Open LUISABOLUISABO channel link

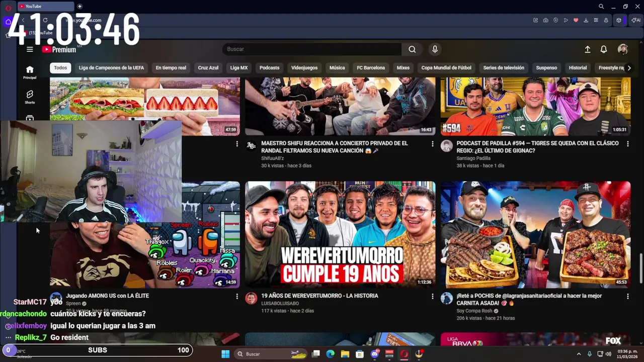click(x=280, y=304)
